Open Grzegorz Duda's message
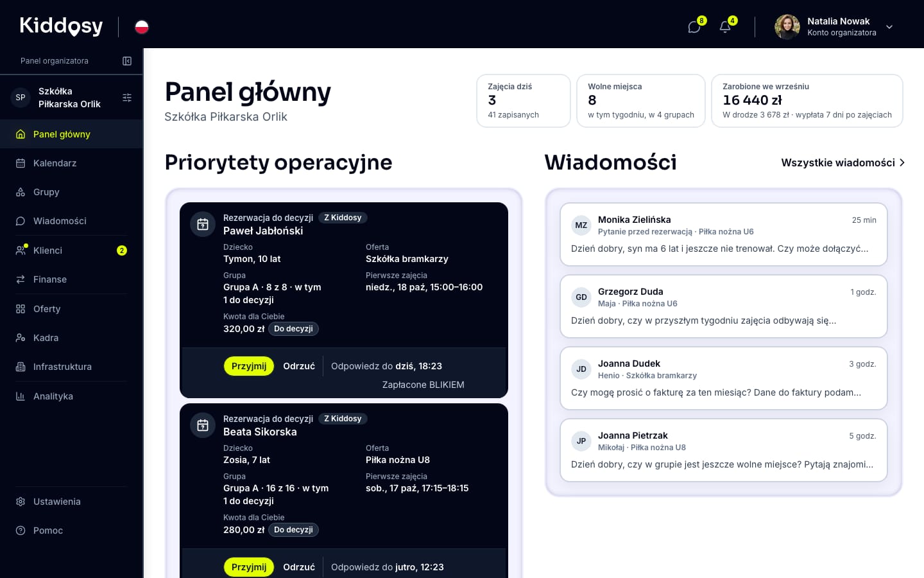Image resolution: width=924 pixels, height=578 pixels. (724, 306)
